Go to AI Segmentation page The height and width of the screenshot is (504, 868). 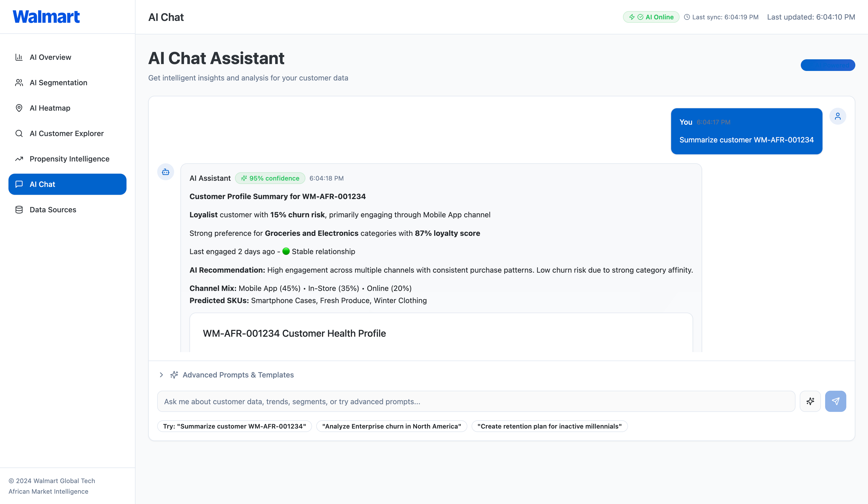(67, 83)
